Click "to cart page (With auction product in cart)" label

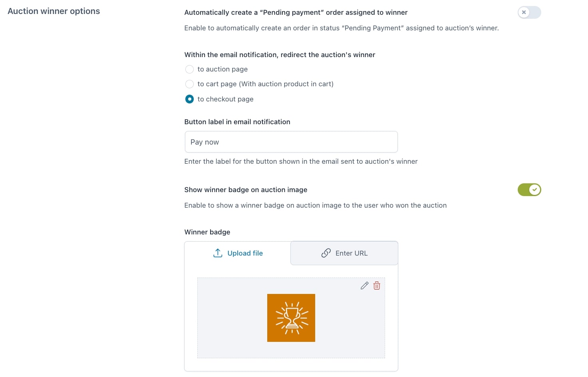pyautogui.click(x=265, y=84)
